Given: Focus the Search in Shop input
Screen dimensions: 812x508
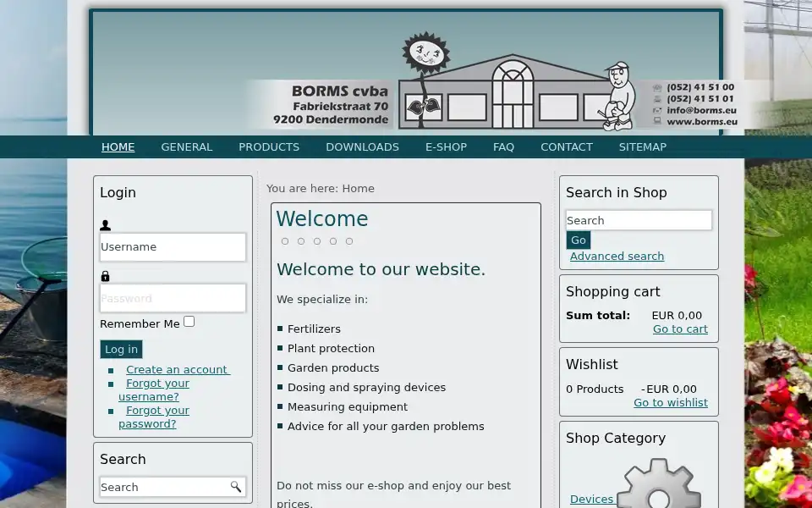Looking at the screenshot, I should pos(639,220).
